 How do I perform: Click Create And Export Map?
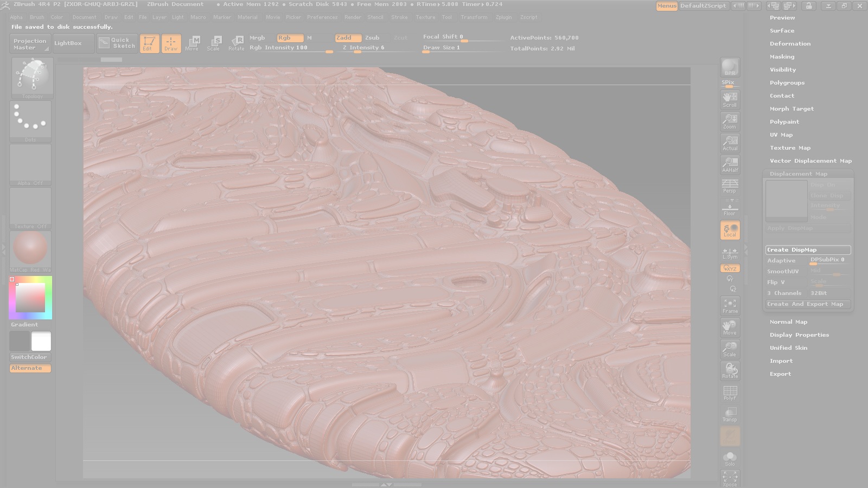point(808,304)
